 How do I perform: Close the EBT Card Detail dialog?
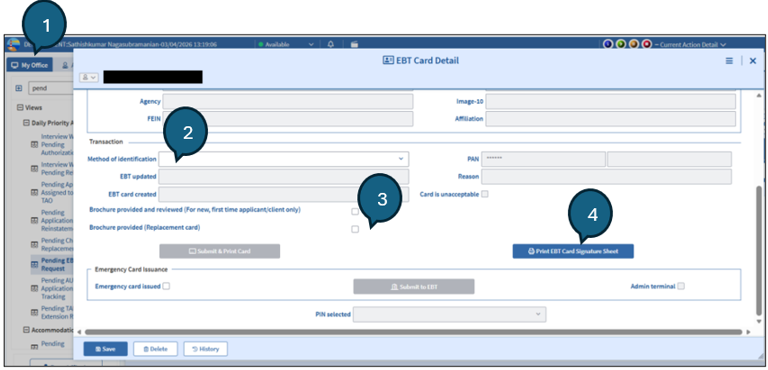click(753, 61)
